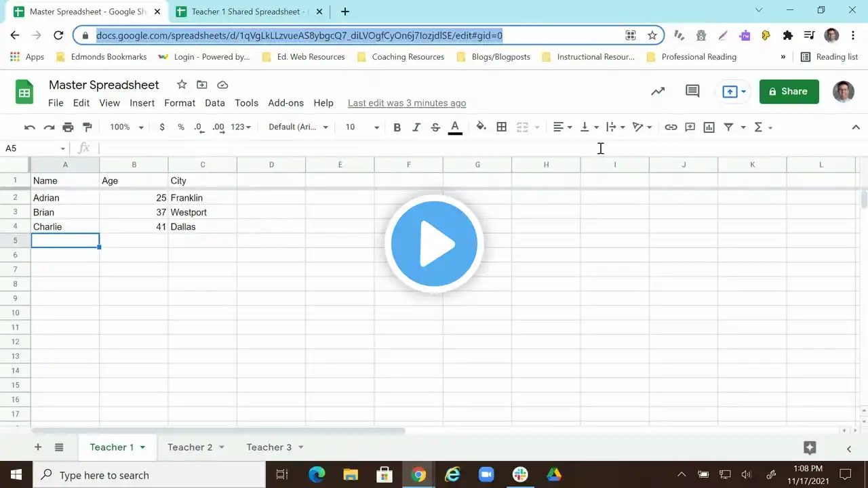The width and height of the screenshot is (868, 488).
Task: Open the 123 more formats dropdown
Action: pyautogui.click(x=241, y=127)
